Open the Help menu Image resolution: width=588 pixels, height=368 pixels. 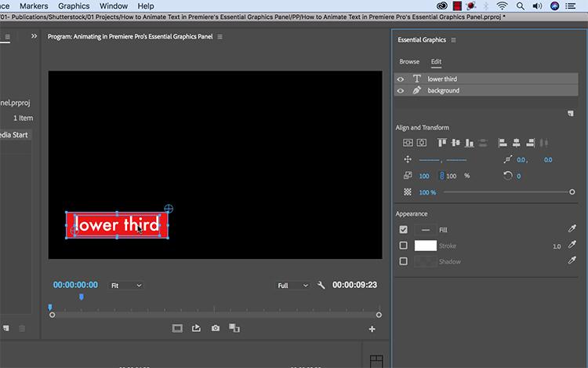(146, 6)
